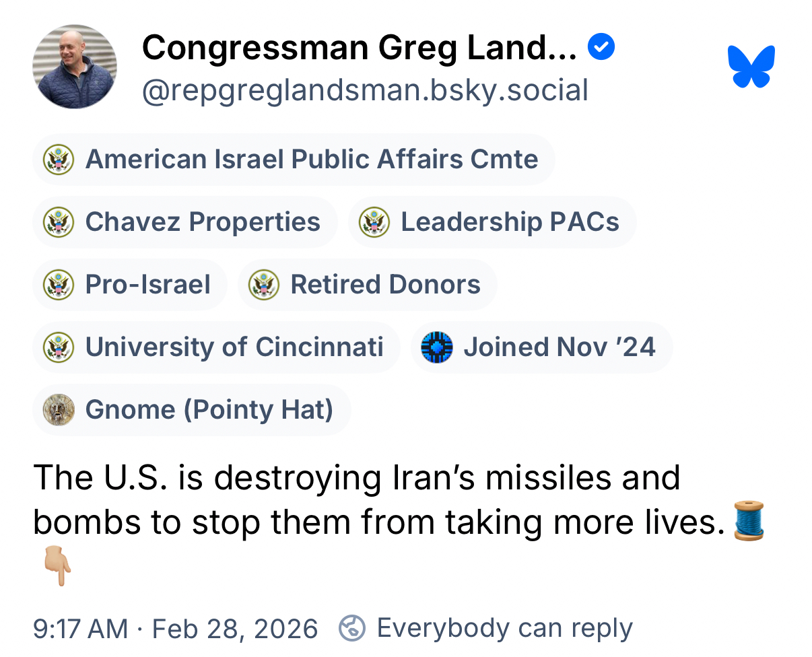Click the seal icon beside Leadership PACs
Screen dimensions: 812x657
click(x=374, y=222)
